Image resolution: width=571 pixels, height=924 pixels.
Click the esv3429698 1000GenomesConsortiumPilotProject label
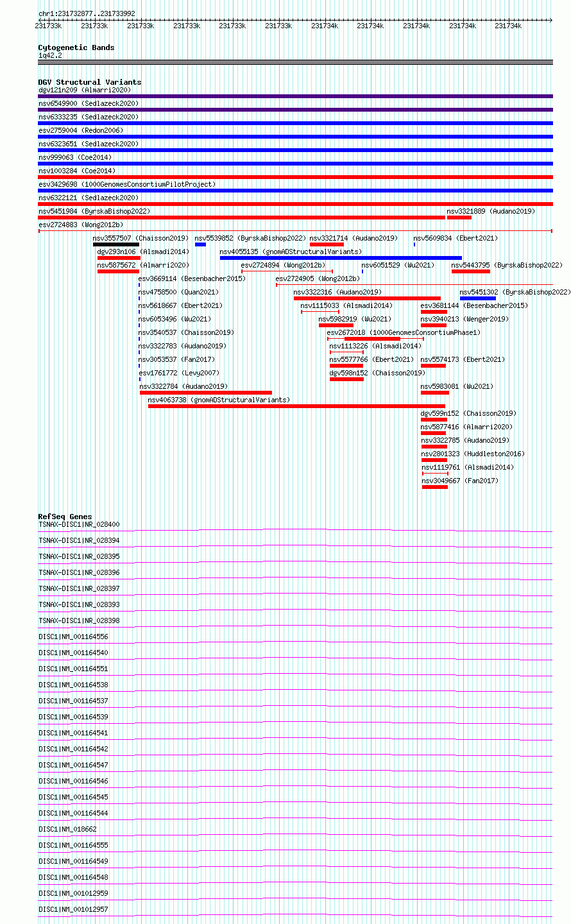pos(127,184)
